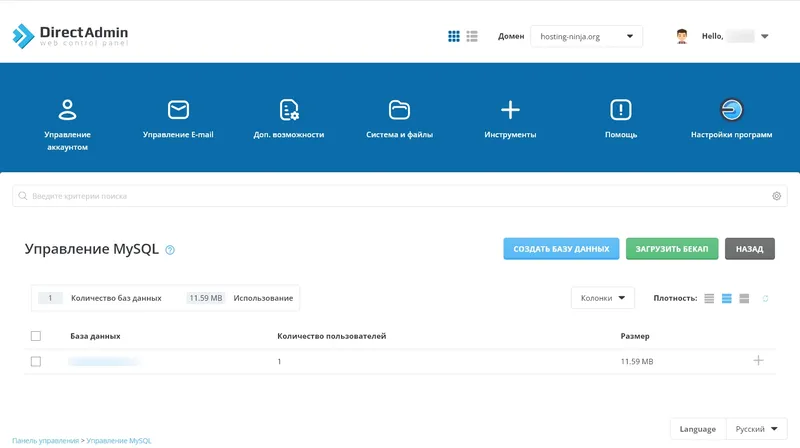Click the search magnifier icon
This screenshot has height=448, width=800.
[x=23, y=196]
